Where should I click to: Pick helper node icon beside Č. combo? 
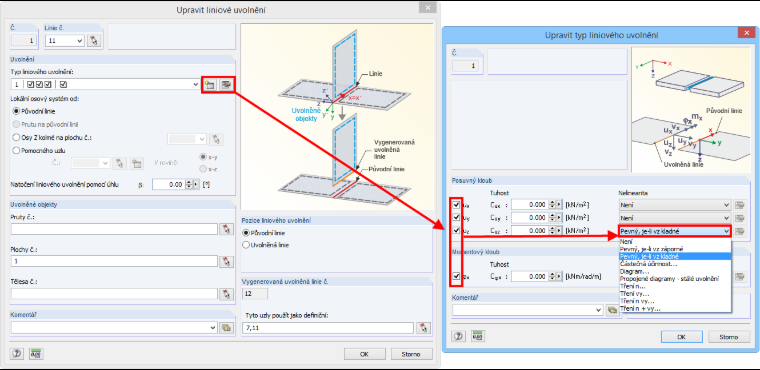pyautogui.click(x=119, y=163)
